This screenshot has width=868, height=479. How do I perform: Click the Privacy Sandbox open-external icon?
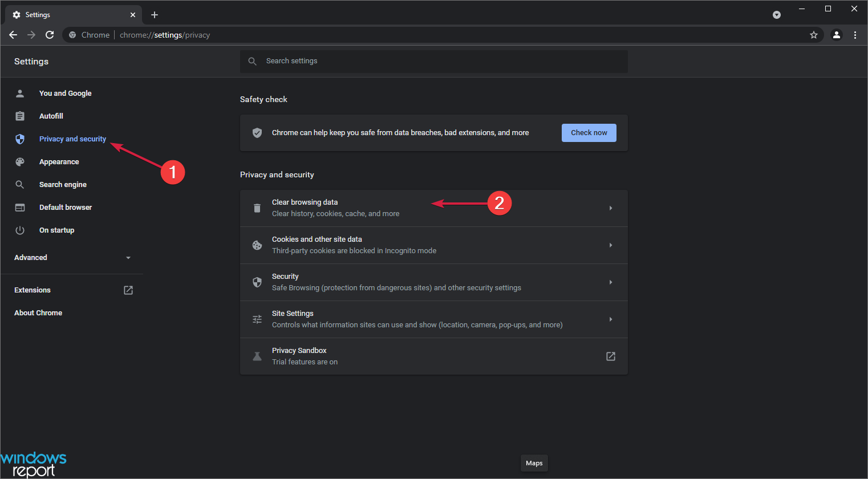tap(611, 356)
